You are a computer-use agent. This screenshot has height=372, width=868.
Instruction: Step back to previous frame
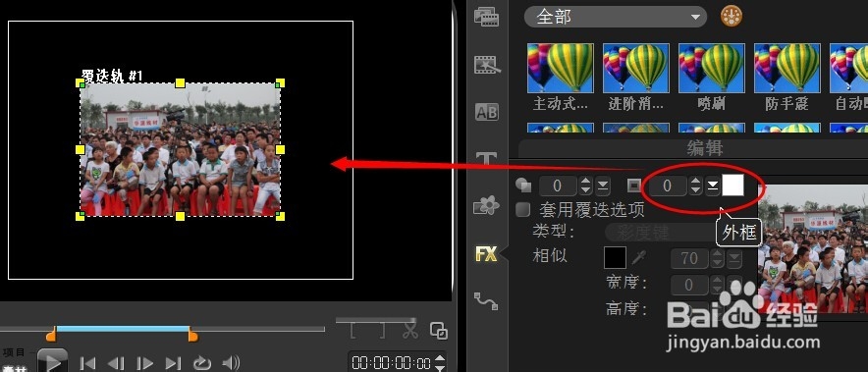pyautogui.click(x=116, y=363)
